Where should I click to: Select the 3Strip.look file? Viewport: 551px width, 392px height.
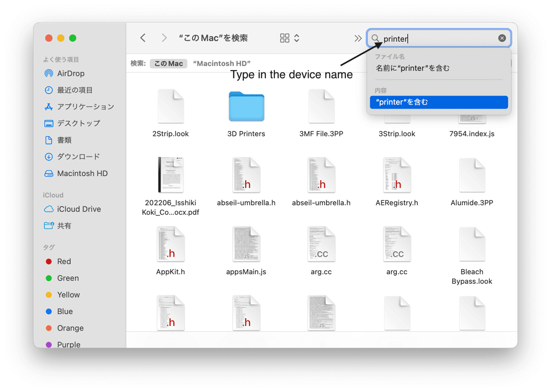397,134
